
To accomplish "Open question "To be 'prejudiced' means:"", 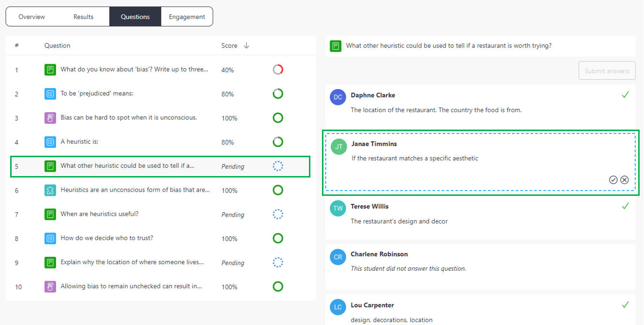I will point(97,93).
